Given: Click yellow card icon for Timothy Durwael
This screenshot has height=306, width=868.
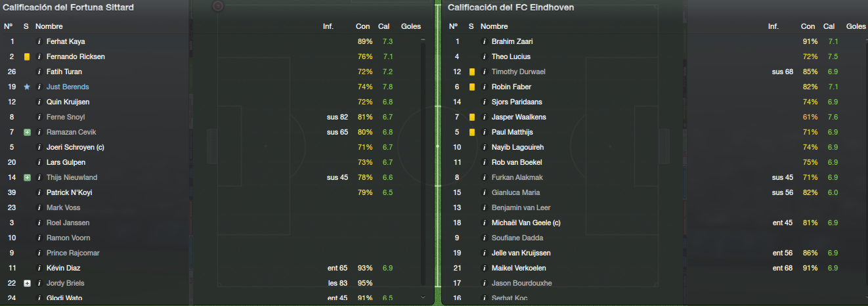Looking at the screenshot, I should 472,72.
